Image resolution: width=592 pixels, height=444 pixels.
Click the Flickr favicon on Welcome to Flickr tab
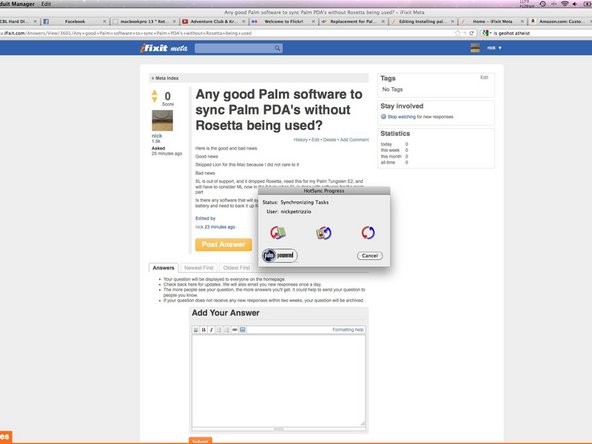pos(254,22)
